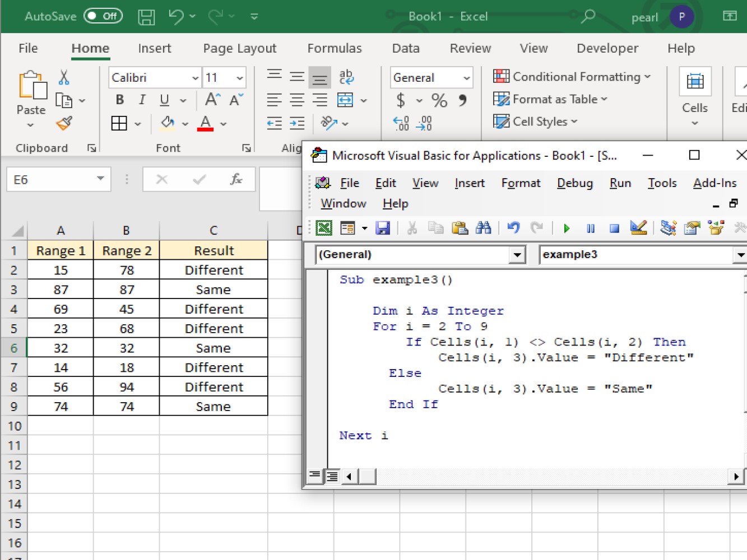The height and width of the screenshot is (560, 747).
Task: Switch to Excel via the green Excel icon
Action: pyautogui.click(x=324, y=228)
